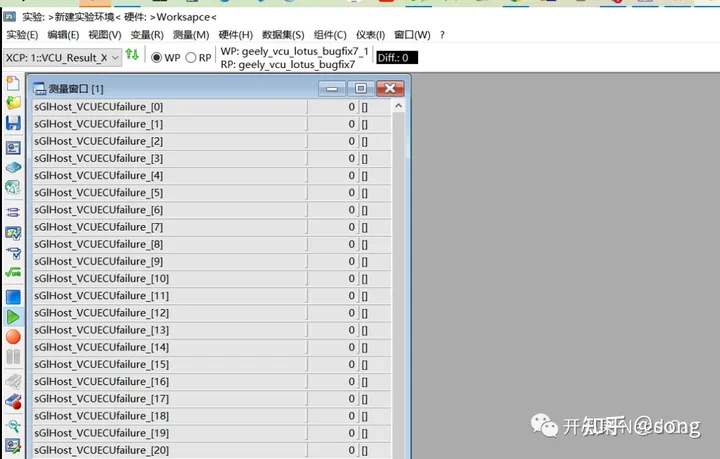Select row sGlHost_VCUECUfailure_[5]
The image size is (720, 459).
(x=212, y=192)
